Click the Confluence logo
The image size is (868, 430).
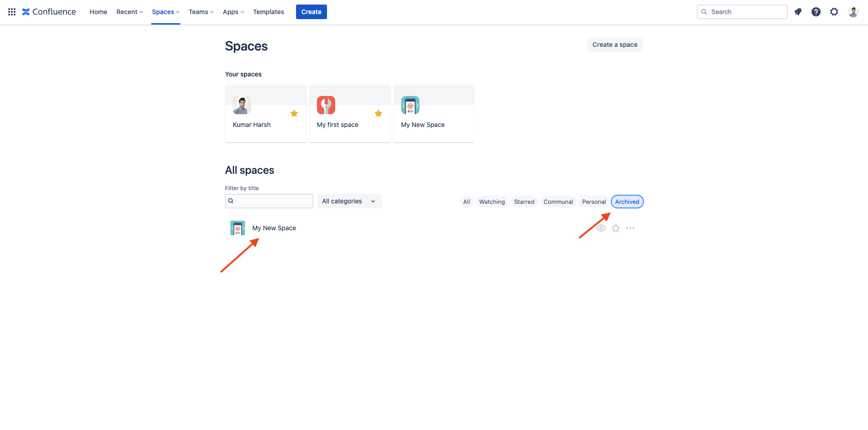[49, 12]
